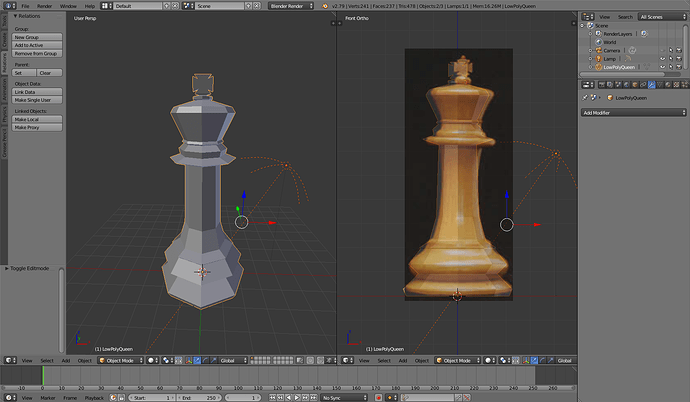Click the Remove from Group button
690x402 pixels.
[x=37, y=53]
